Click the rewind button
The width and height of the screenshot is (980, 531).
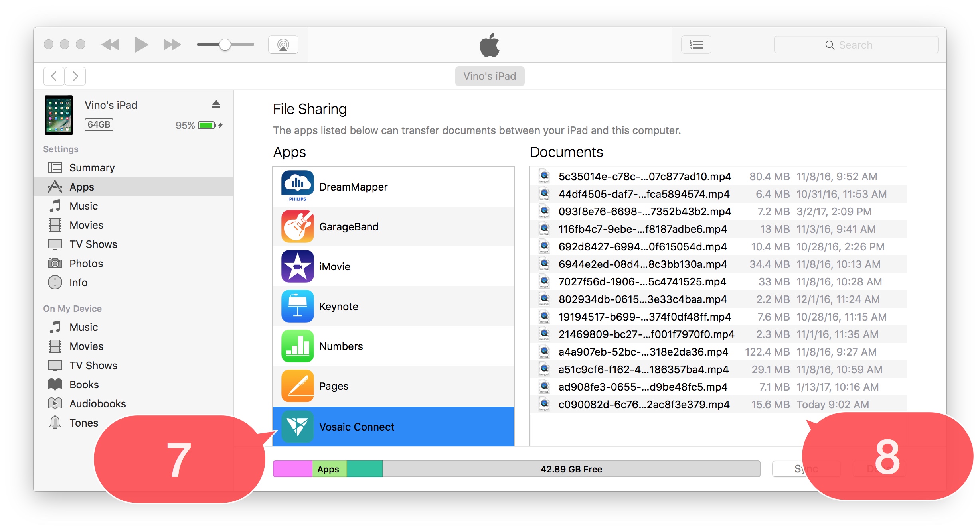tap(111, 45)
